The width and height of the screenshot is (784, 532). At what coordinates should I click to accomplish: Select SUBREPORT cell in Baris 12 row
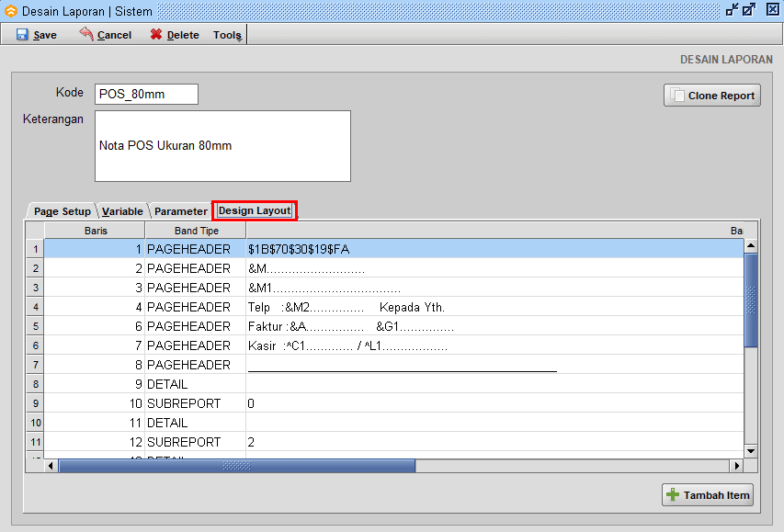[x=196, y=442]
